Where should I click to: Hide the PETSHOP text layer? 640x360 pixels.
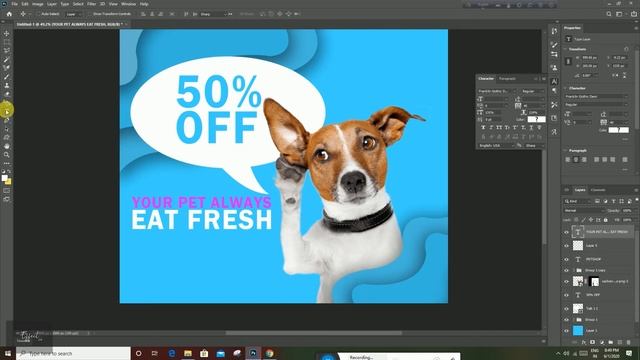[x=566, y=259]
